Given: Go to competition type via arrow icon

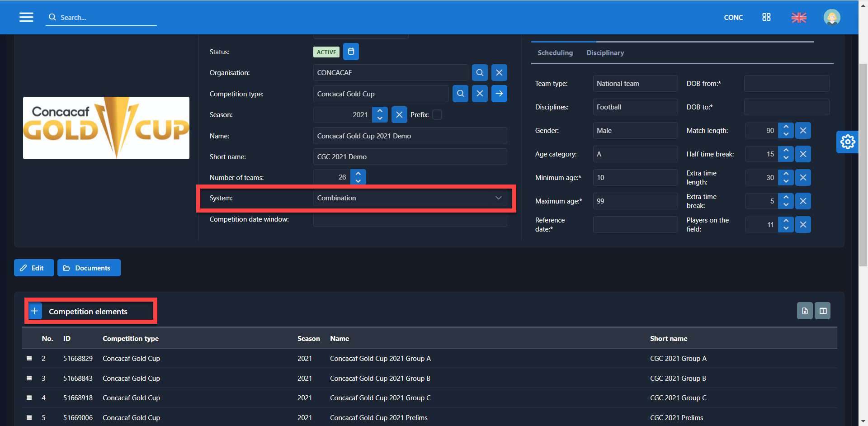Looking at the screenshot, I should point(499,94).
